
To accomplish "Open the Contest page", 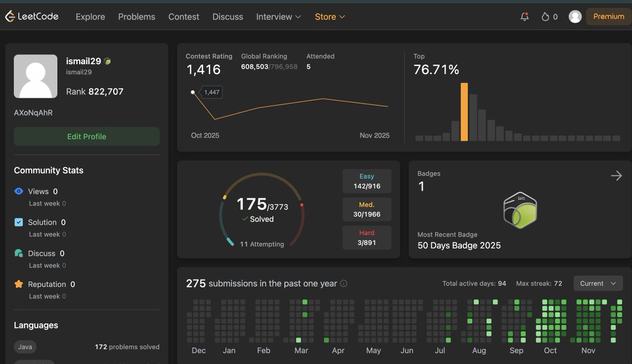I will 184,17.
